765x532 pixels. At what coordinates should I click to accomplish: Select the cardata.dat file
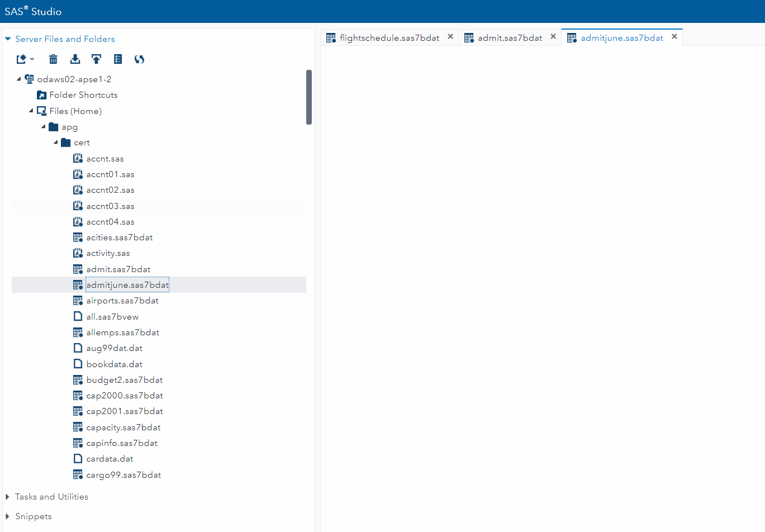tap(110, 458)
